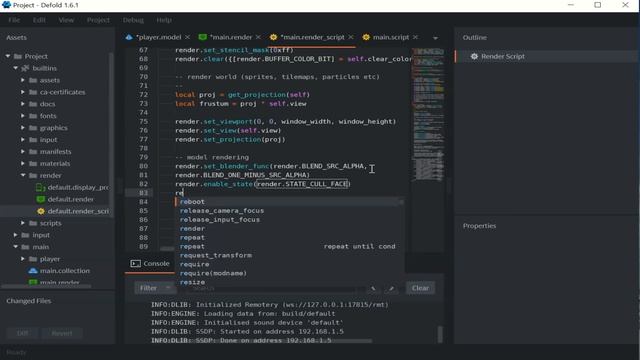Collapse the render folder arrow
640x360 pixels.
pos(23,175)
